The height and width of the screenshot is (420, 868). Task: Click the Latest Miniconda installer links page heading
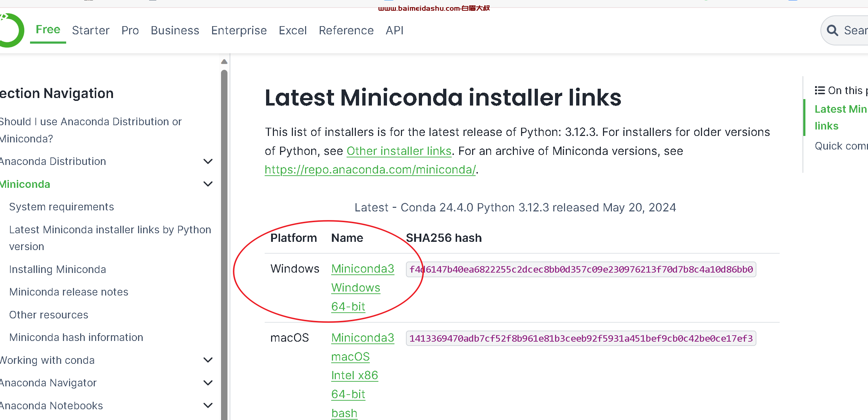tap(443, 98)
